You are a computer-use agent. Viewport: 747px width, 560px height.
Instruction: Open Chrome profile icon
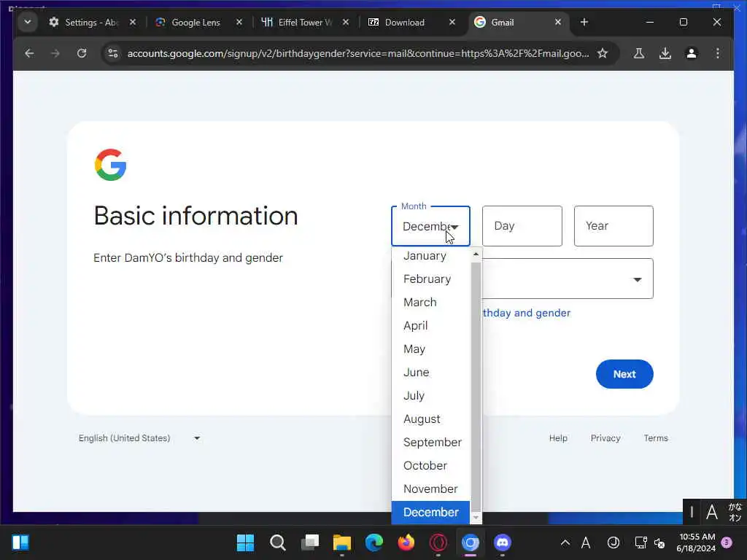click(x=692, y=53)
